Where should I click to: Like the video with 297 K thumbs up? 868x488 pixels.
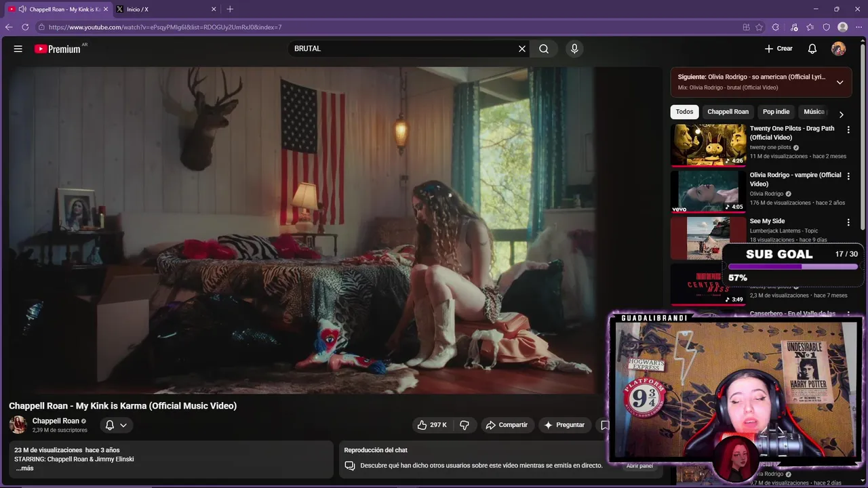click(432, 425)
